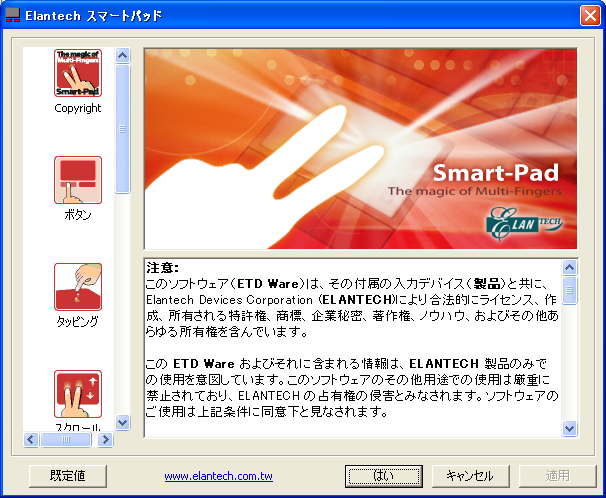Click the タッピング label text
Viewport: 606px width, 498px height.
pyautogui.click(x=78, y=321)
